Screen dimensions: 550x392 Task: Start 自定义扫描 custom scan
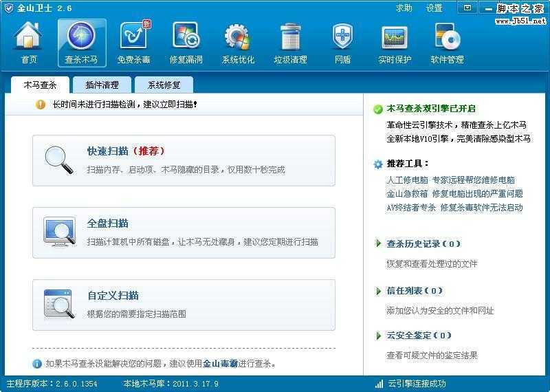click(x=184, y=305)
